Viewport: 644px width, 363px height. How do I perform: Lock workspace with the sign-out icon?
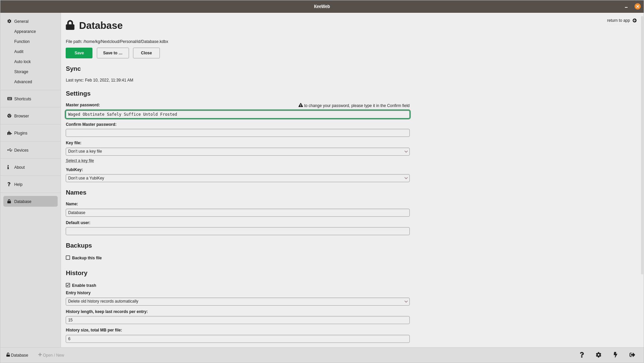[x=632, y=355]
